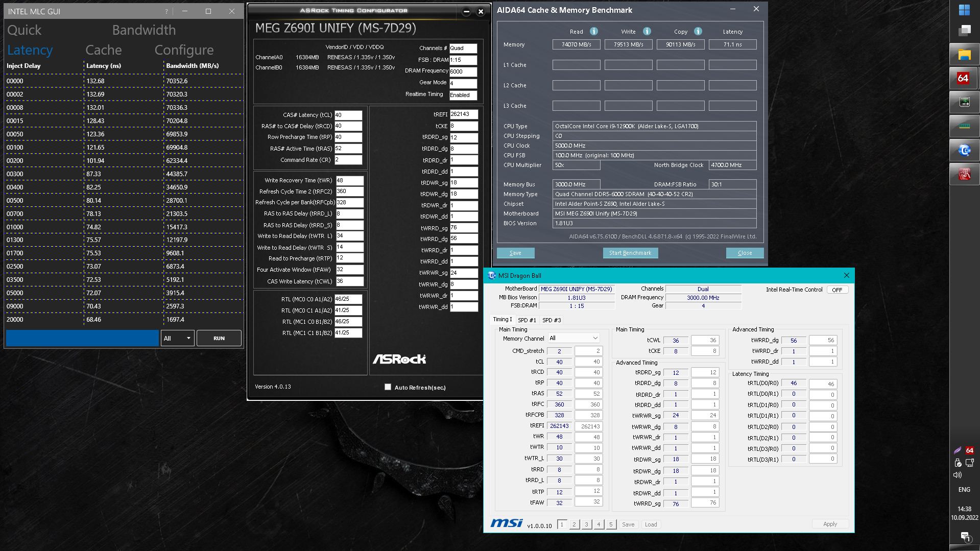Viewport: 980px width, 551px height.
Task: Click the Start Benchmark button
Action: [630, 253]
